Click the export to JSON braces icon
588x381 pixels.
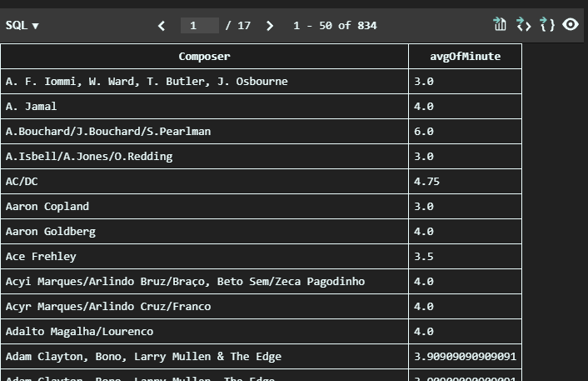546,24
